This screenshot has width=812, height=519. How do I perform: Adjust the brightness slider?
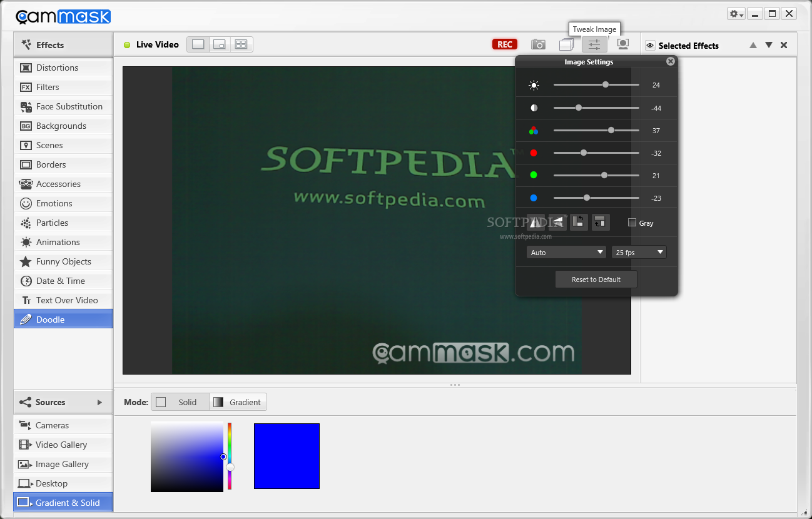[x=596, y=84]
